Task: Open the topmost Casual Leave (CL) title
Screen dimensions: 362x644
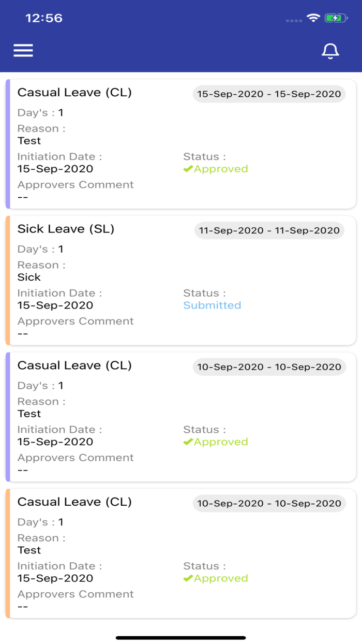Action: click(x=74, y=93)
